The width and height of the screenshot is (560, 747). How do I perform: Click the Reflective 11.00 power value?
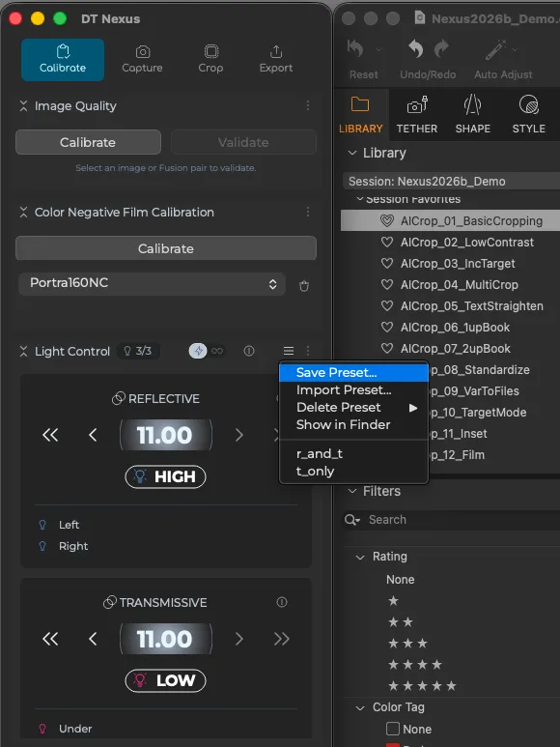[x=165, y=435]
